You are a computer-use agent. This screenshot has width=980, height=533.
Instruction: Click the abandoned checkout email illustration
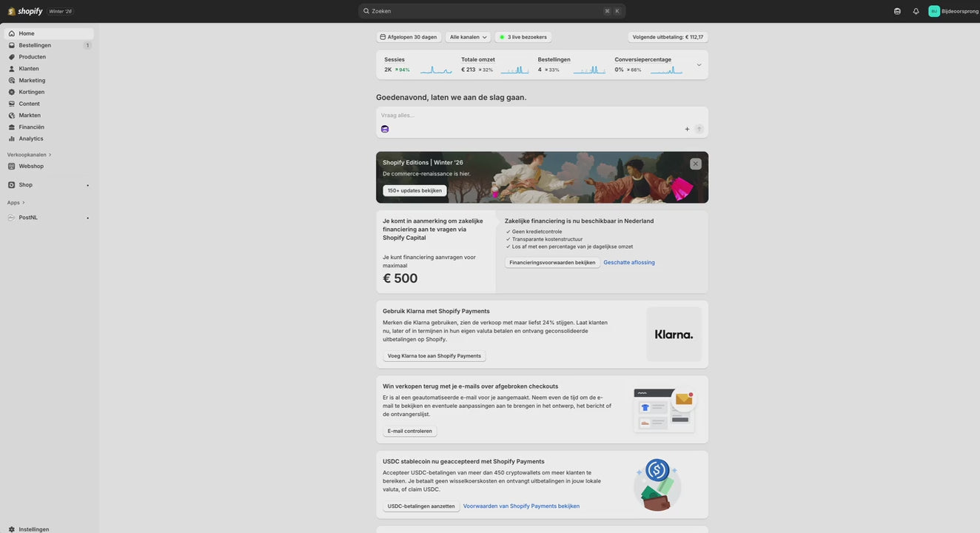tap(665, 410)
